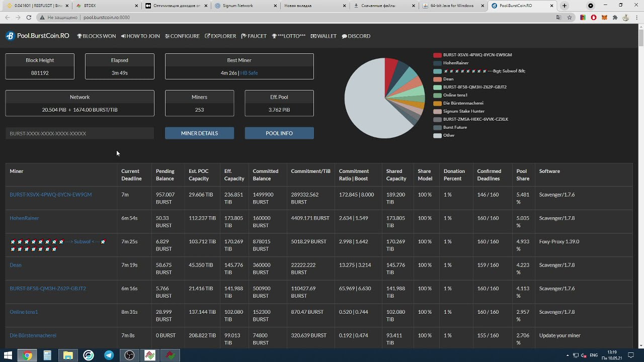Click the browser back arrow
Screen dimensions: 644x362
8,17
